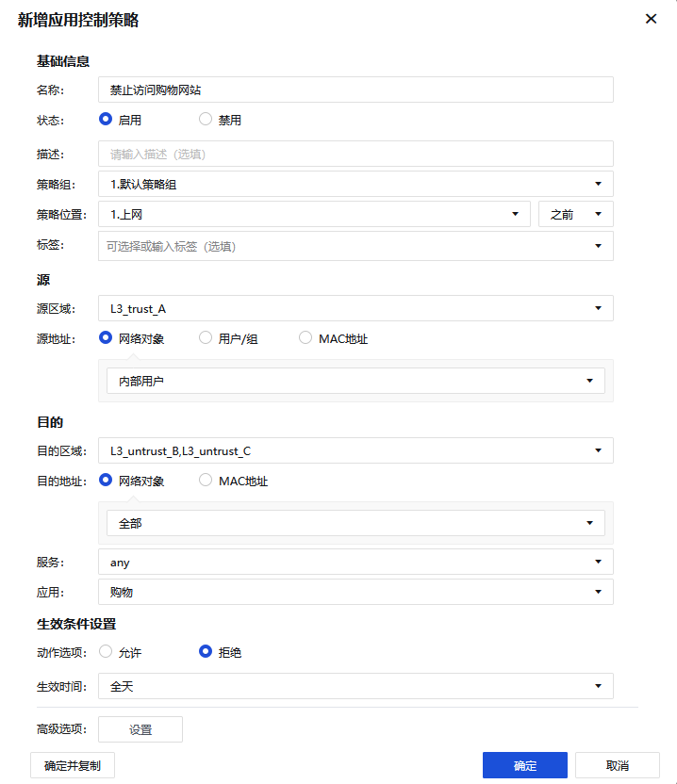The width and height of the screenshot is (677, 784).
Task: Choose 网络对象 for 目的地址
Action: pyautogui.click(x=106, y=480)
